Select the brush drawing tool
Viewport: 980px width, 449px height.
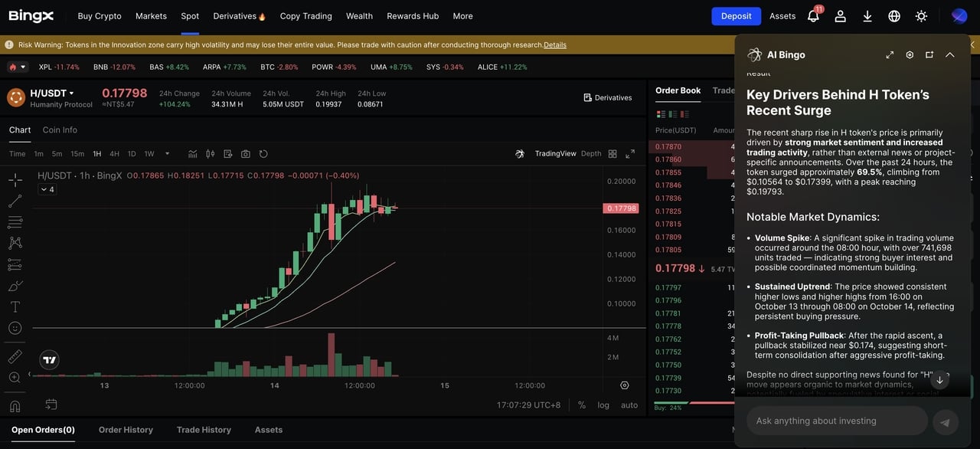click(15, 286)
